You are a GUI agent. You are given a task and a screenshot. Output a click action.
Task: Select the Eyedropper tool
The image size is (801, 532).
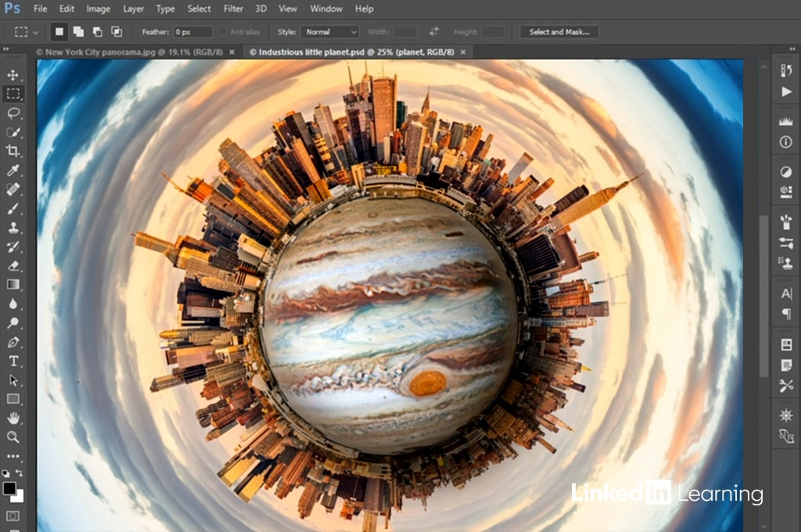[13, 171]
